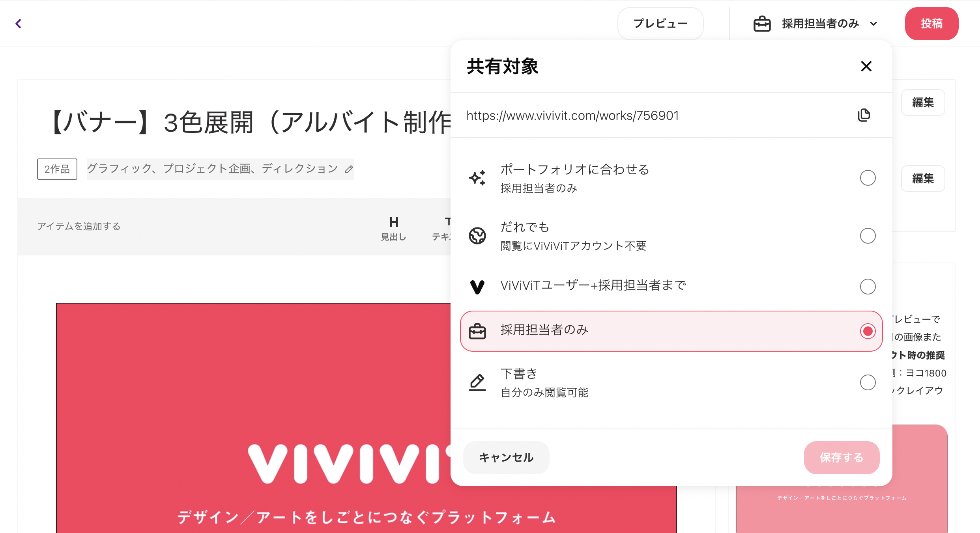Go back using the purple chevron arrow
Image resolution: width=980 pixels, height=533 pixels.
(x=18, y=24)
